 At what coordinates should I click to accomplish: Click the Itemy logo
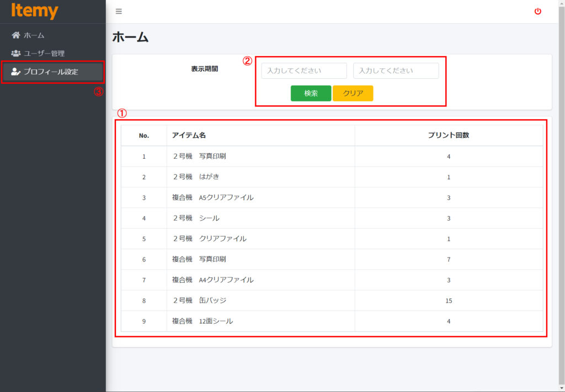(x=34, y=11)
